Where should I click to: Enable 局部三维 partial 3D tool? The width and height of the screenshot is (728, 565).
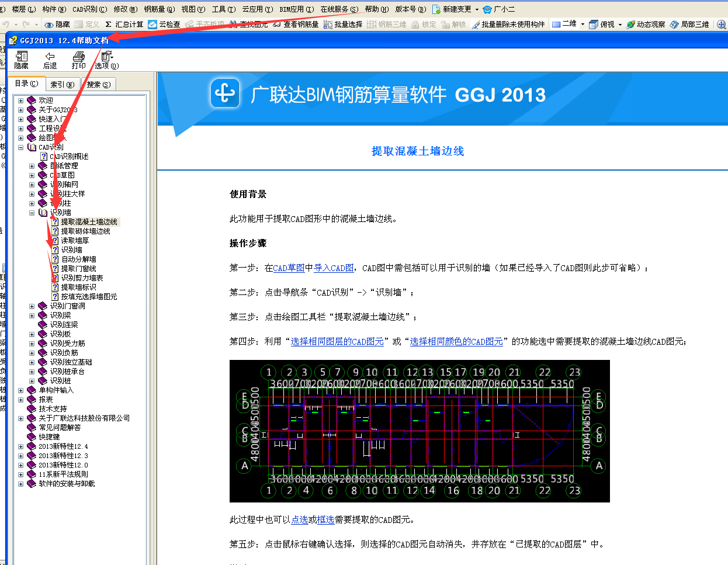click(689, 25)
